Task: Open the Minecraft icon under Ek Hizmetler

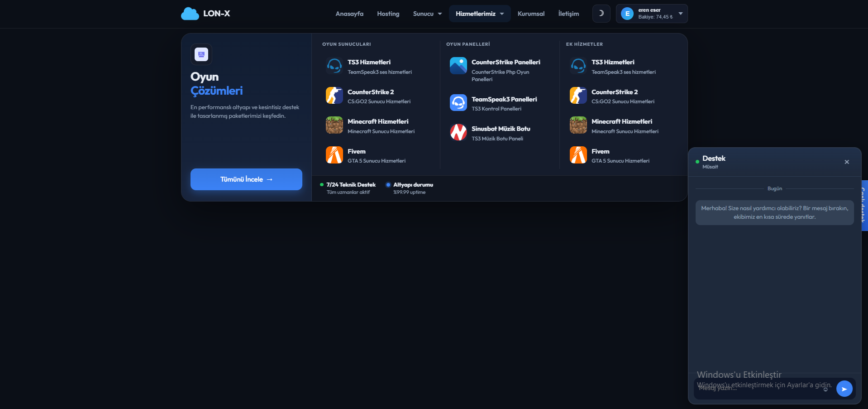Action: [578, 125]
